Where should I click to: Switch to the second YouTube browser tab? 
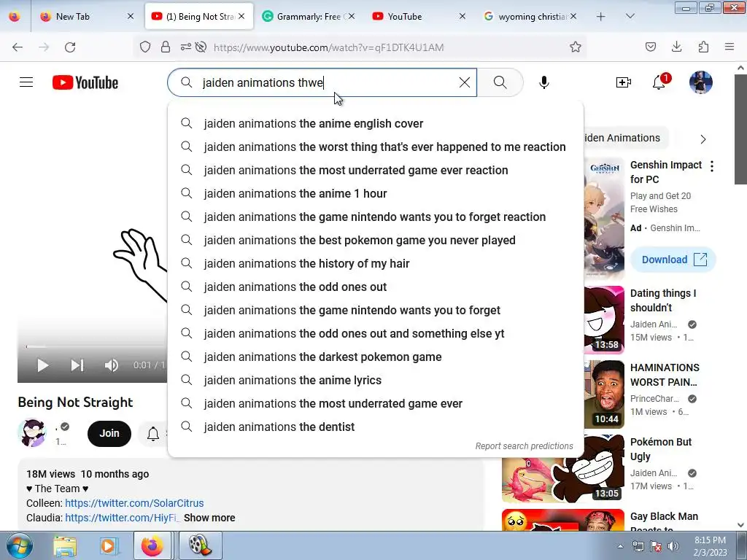point(419,16)
